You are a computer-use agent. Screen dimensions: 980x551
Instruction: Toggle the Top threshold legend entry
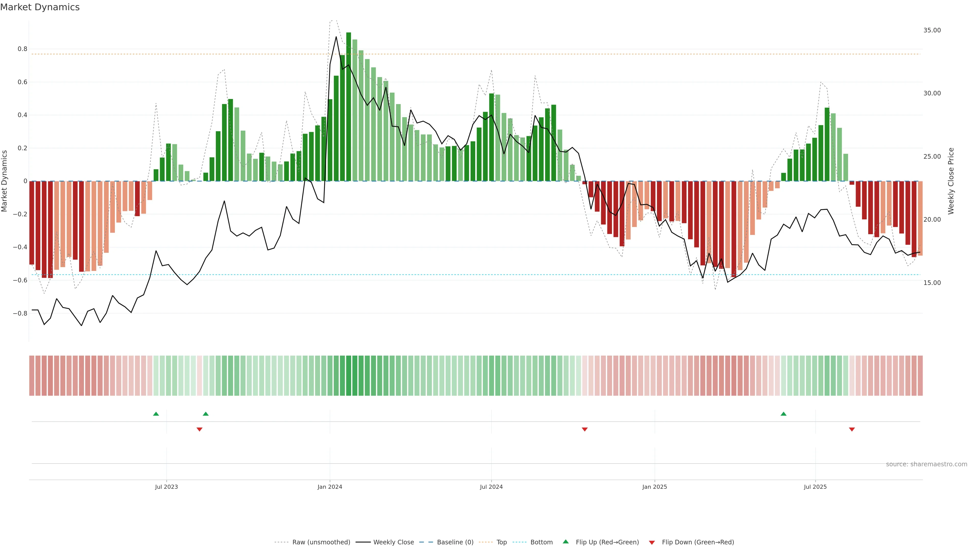pos(501,542)
